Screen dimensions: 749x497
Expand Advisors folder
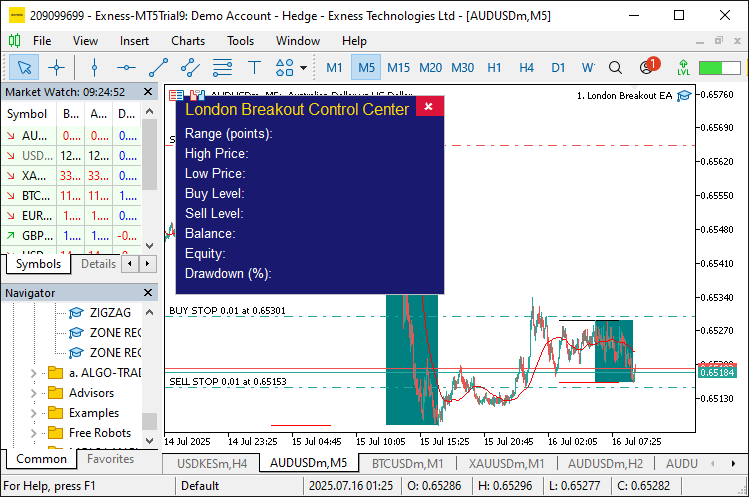click(x=33, y=393)
